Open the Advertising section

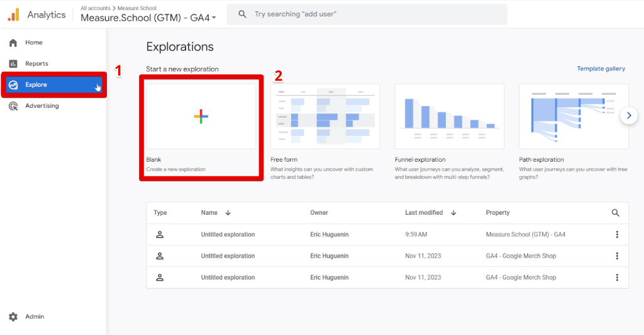pyautogui.click(x=42, y=106)
